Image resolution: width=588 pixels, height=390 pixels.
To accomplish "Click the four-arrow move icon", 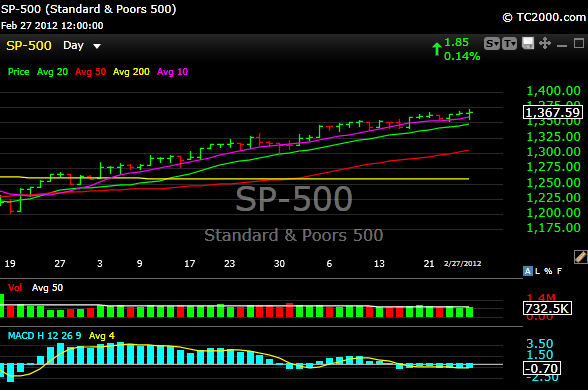I will click(545, 44).
